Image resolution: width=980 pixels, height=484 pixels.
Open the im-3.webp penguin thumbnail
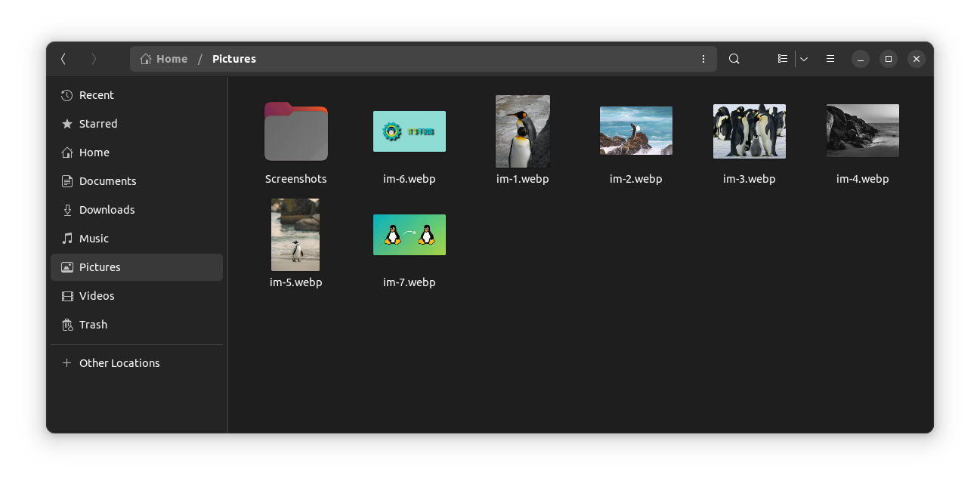click(x=749, y=131)
